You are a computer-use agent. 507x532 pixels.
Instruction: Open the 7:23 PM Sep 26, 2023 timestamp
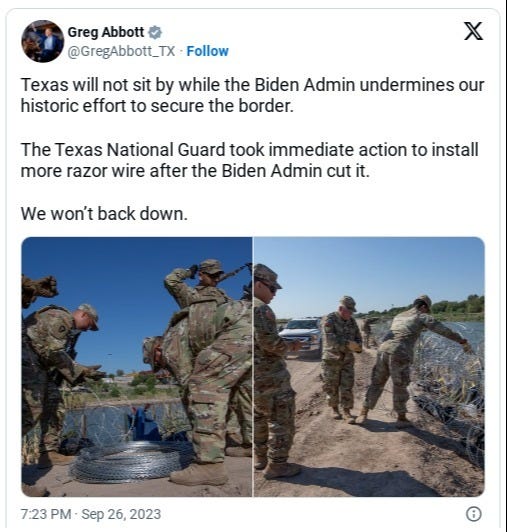[91, 514]
